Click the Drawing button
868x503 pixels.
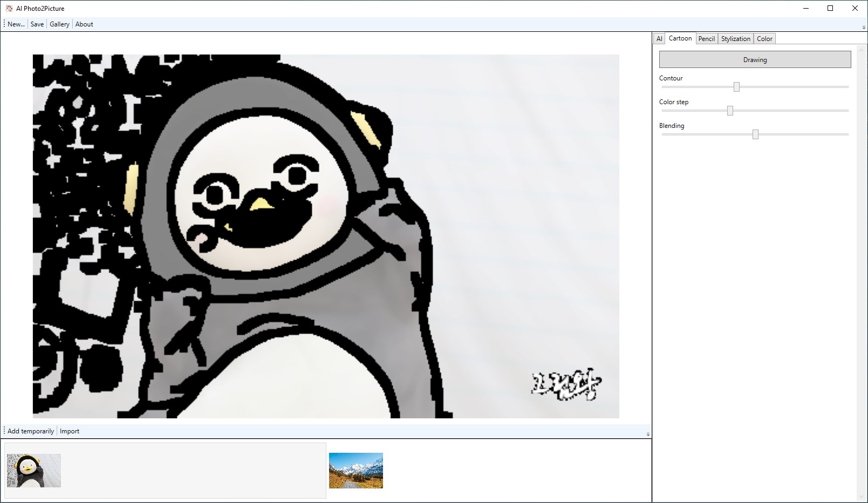(x=755, y=59)
